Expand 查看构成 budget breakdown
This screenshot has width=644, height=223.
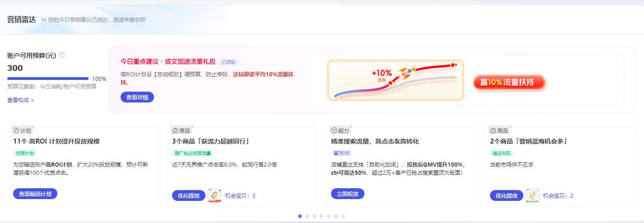coord(20,100)
